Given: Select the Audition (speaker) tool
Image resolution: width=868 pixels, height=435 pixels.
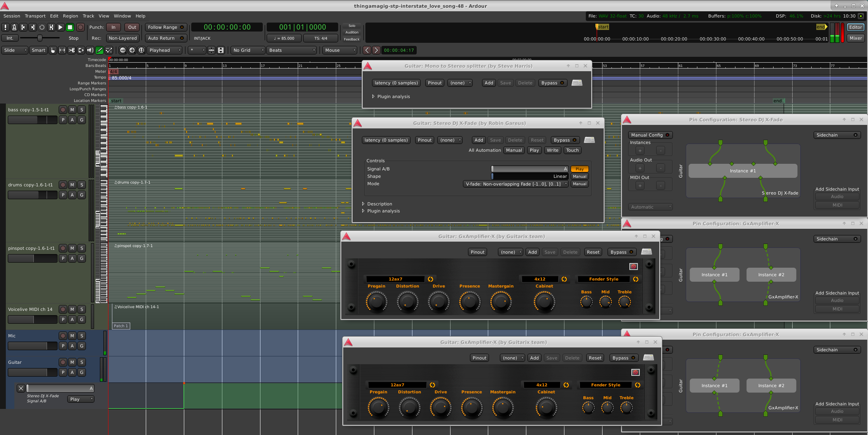Looking at the screenshot, I should pyautogui.click(x=90, y=50).
